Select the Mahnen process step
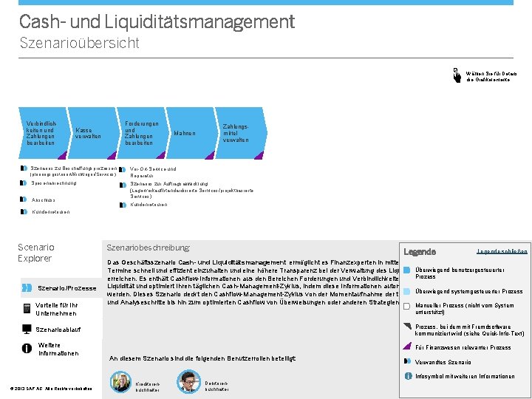The image size is (532, 399). tap(191, 133)
